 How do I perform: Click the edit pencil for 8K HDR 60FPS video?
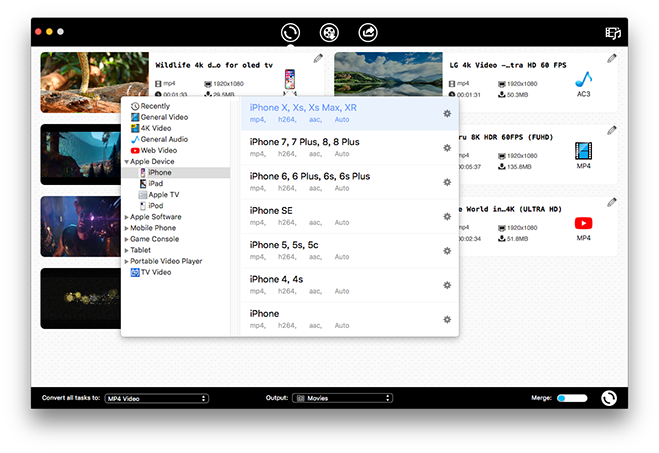coord(612,130)
